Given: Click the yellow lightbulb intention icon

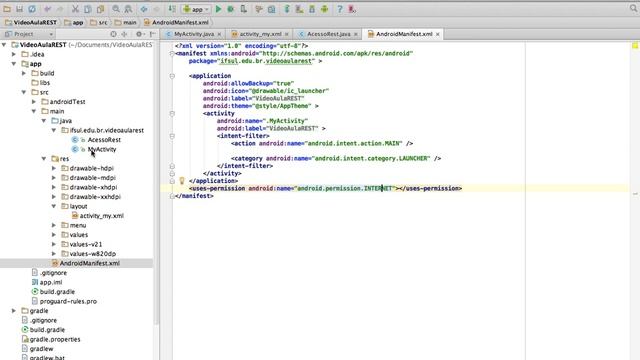Looking at the screenshot, I should tap(182, 180).
